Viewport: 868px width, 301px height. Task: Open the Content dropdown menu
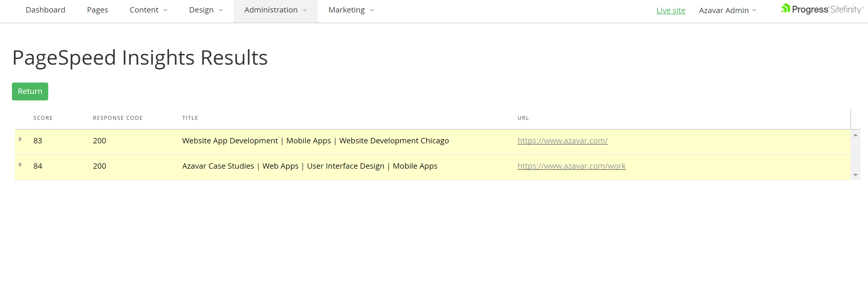[x=148, y=10]
